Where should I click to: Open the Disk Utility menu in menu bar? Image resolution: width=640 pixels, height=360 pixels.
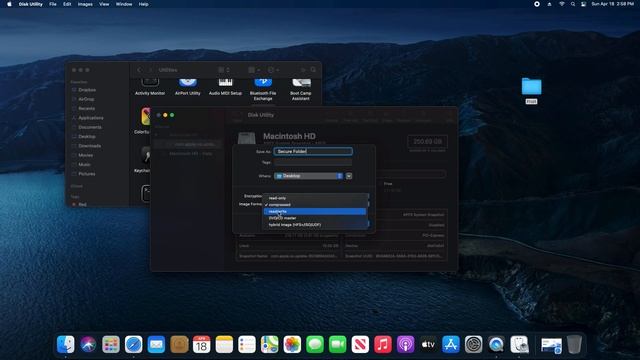click(x=31, y=4)
